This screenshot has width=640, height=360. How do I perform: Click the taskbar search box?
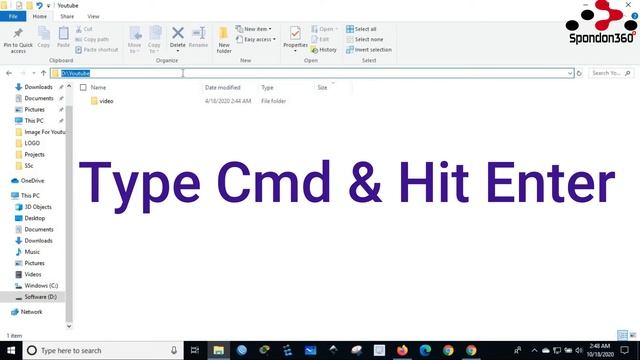pyautogui.click(x=103, y=350)
